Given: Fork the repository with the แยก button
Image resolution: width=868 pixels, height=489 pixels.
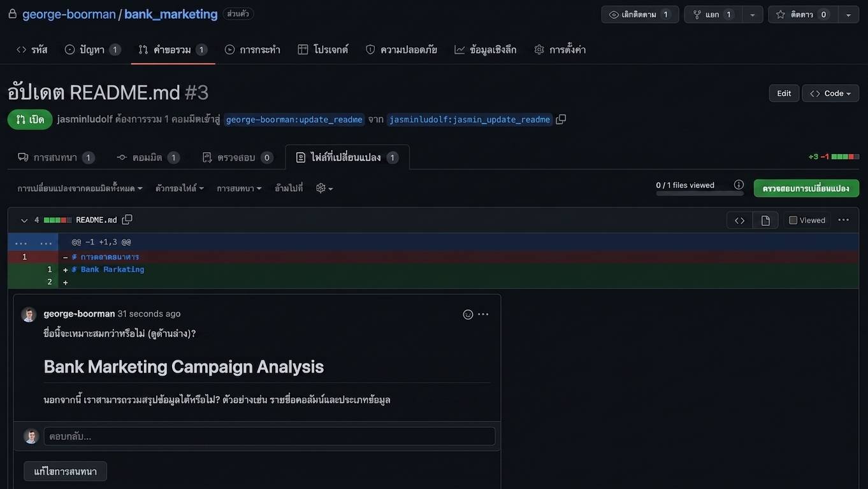Looking at the screenshot, I should [713, 15].
